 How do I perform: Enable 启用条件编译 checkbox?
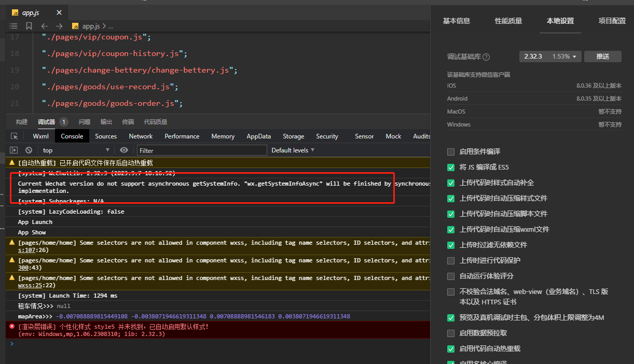point(451,152)
